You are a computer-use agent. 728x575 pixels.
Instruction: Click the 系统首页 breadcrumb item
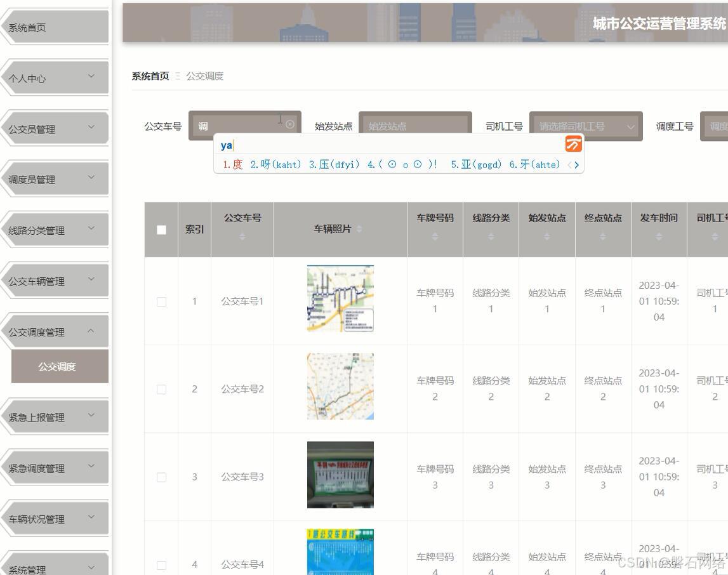[x=149, y=76]
